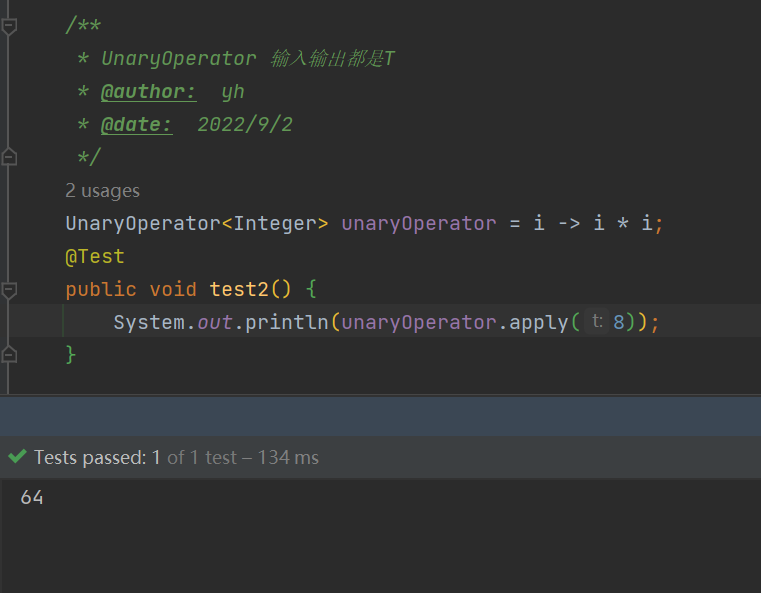The image size is (761, 593).
Task: Click the '134 ms' test duration text
Action: click(288, 457)
